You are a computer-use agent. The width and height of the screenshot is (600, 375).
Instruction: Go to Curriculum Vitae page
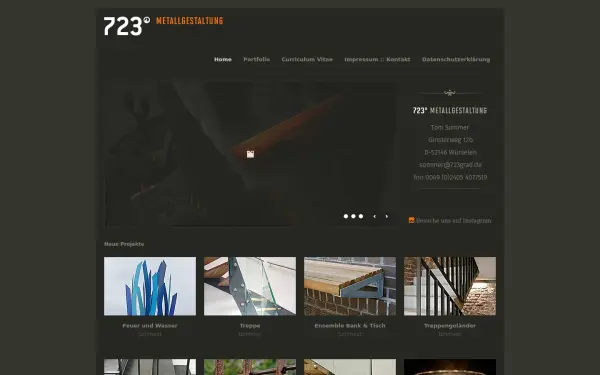pyautogui.click(x=307, y=59)
